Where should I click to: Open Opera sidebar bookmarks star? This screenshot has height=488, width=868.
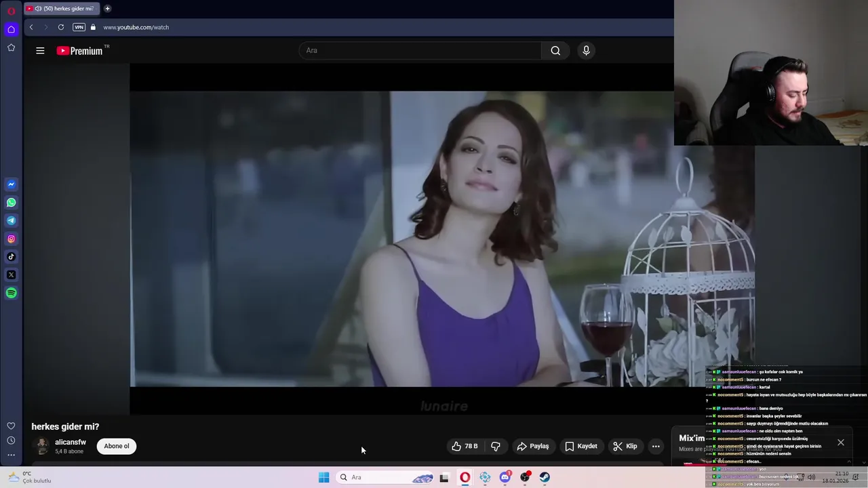click(11, 47)
